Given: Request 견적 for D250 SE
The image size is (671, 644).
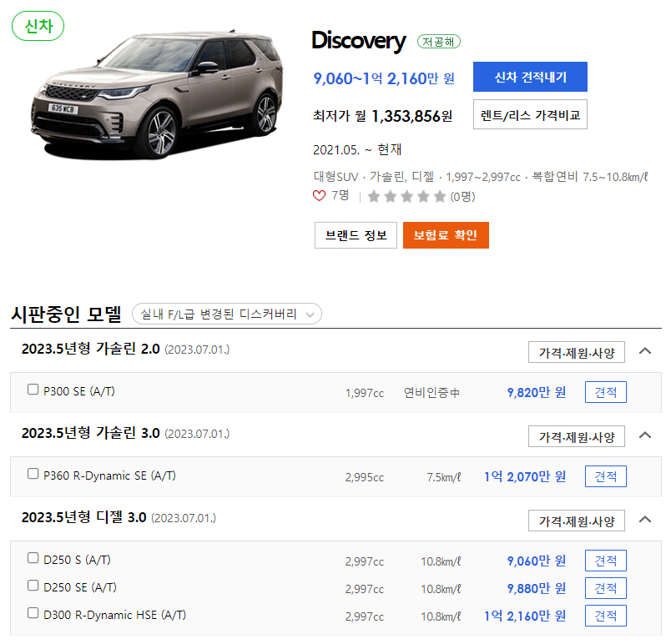Looking at the screenshot, I should pos(606,588).
